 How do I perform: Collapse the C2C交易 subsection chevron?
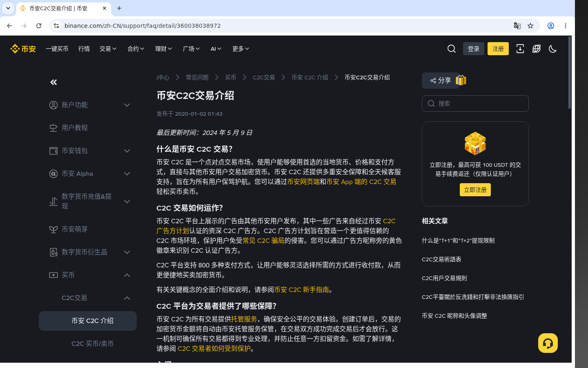(x=127, y=298)
